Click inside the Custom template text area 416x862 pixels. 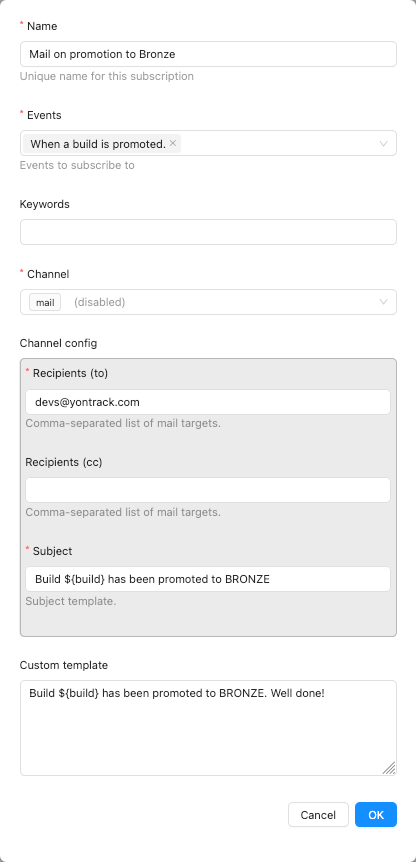click(208, 728)
